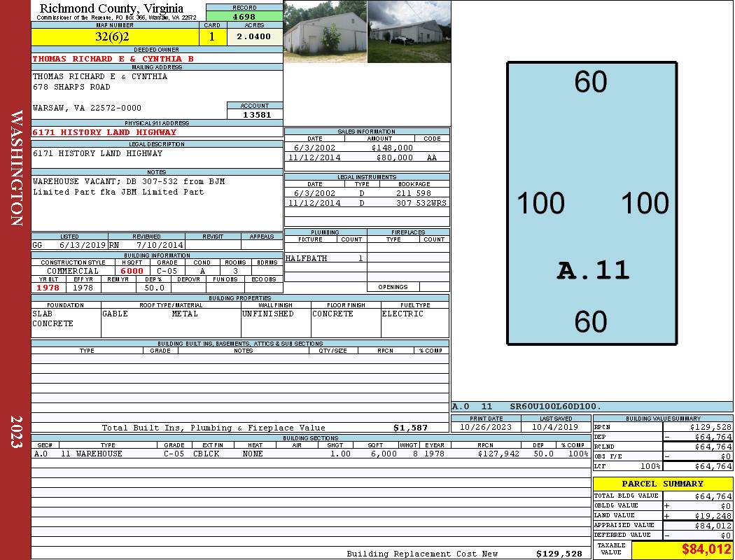
Task: Click print date 10/26/2023
Action: [486, 427]
